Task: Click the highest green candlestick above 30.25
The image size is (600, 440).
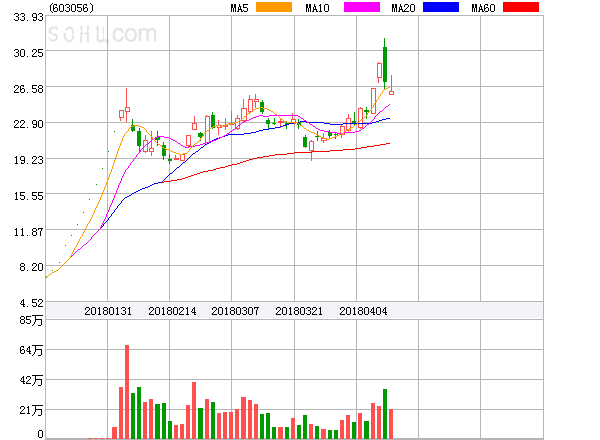Action: 385,64
